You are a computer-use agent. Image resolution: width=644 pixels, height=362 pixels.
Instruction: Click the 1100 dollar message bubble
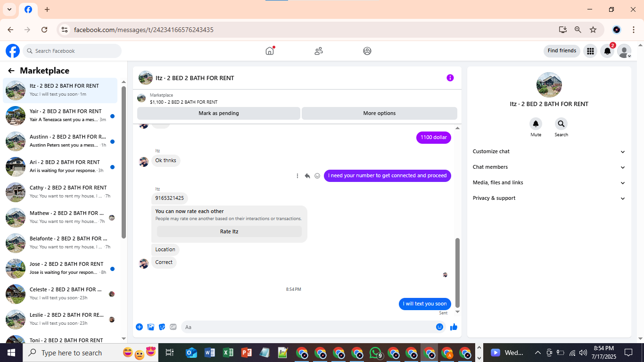tap(434, 138)
